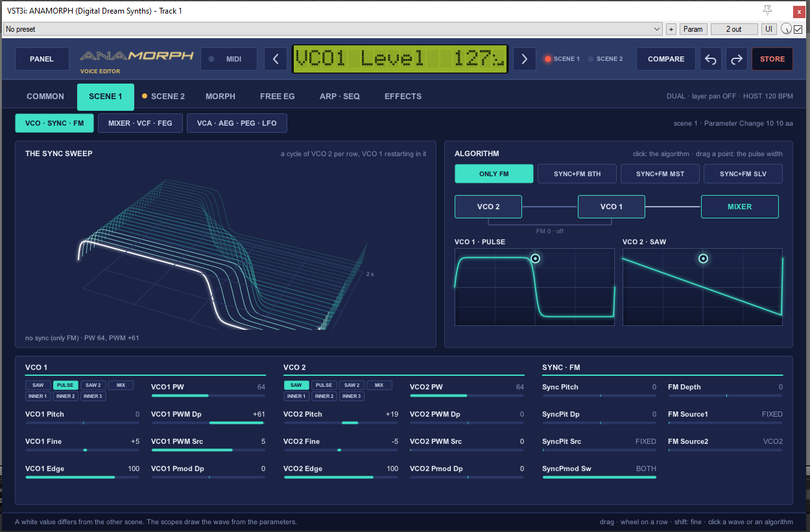Enable the SAW 2 waveform for VCO 1
Screen dimensions: 810x532
pos(93,385)
